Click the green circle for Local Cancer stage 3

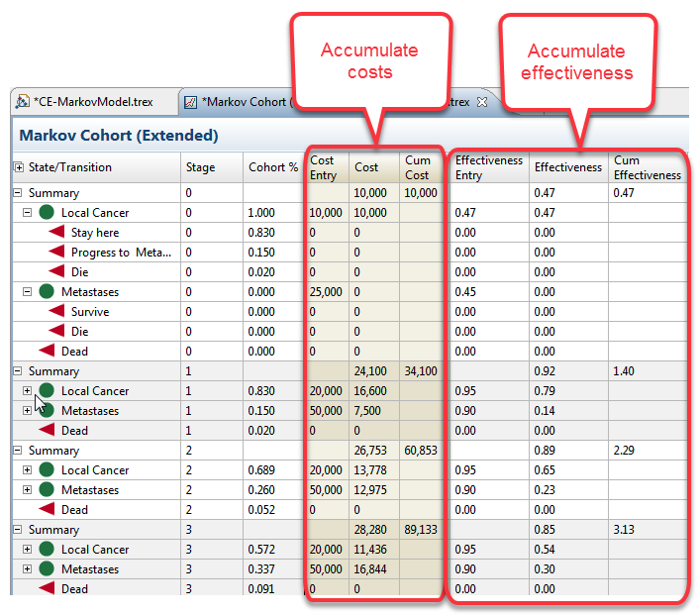coord(47,550)
